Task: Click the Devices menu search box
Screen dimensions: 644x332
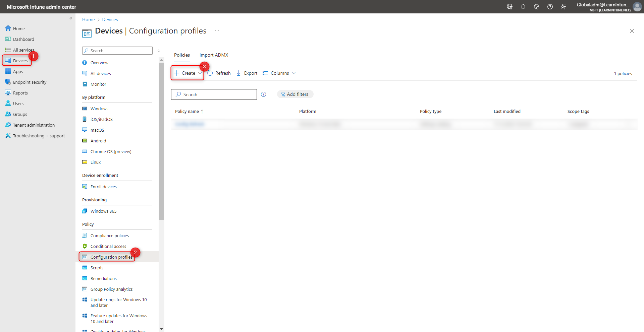Action: [x=117, y=51]
